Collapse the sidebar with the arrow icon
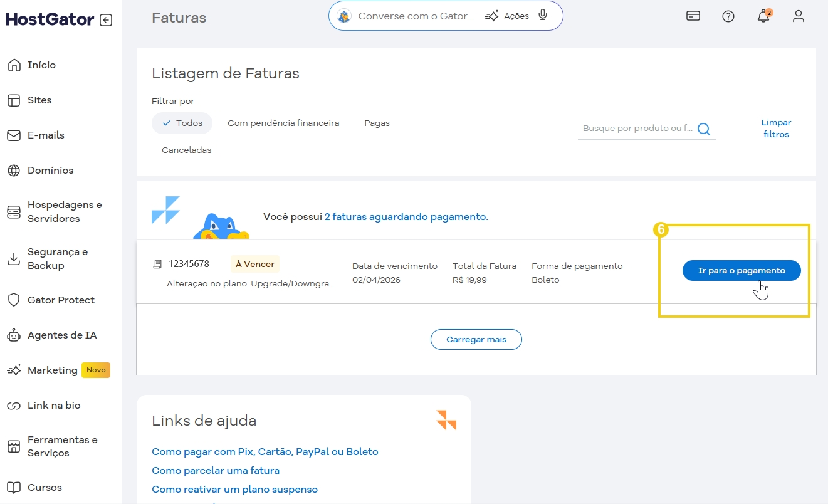 point(106,19)
